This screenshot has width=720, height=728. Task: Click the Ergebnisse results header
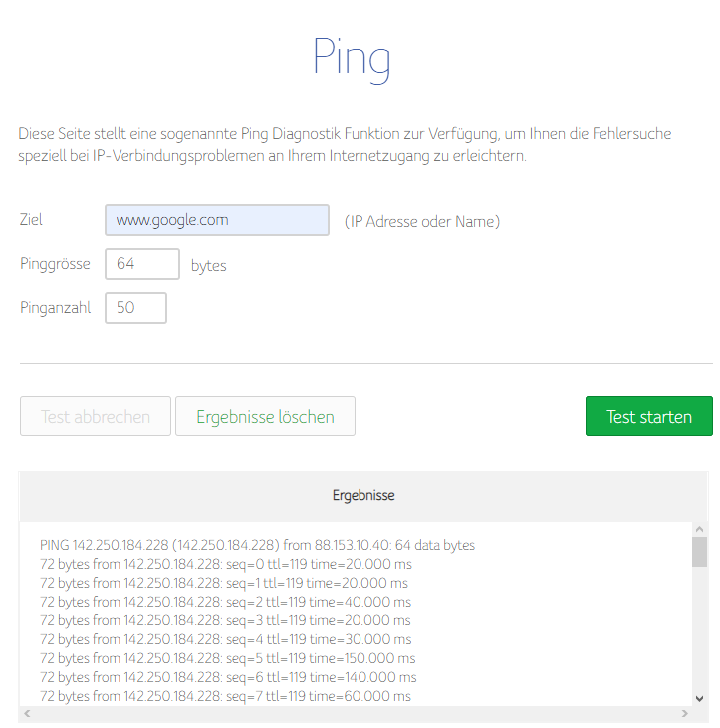pyautogui.click(x=363, y=495)
